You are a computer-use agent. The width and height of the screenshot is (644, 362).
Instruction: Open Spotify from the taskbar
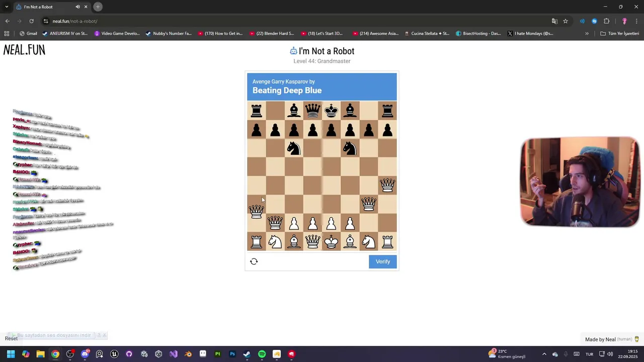pyautogui.click(x=262, y=354)
